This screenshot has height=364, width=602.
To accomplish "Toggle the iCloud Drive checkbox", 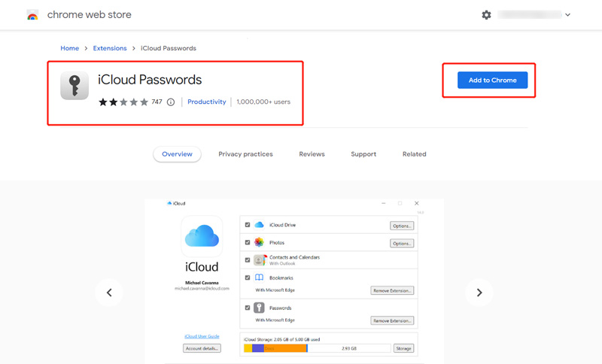I will 248,225.
